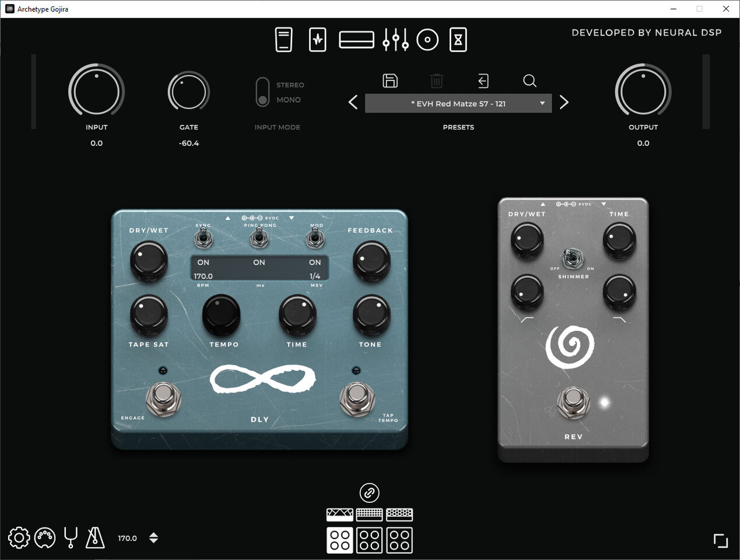This screenshot has width=740, height=560.
Task: Toggle the Stereo/Mono input mode switch
Action: (x=262, y=92)
